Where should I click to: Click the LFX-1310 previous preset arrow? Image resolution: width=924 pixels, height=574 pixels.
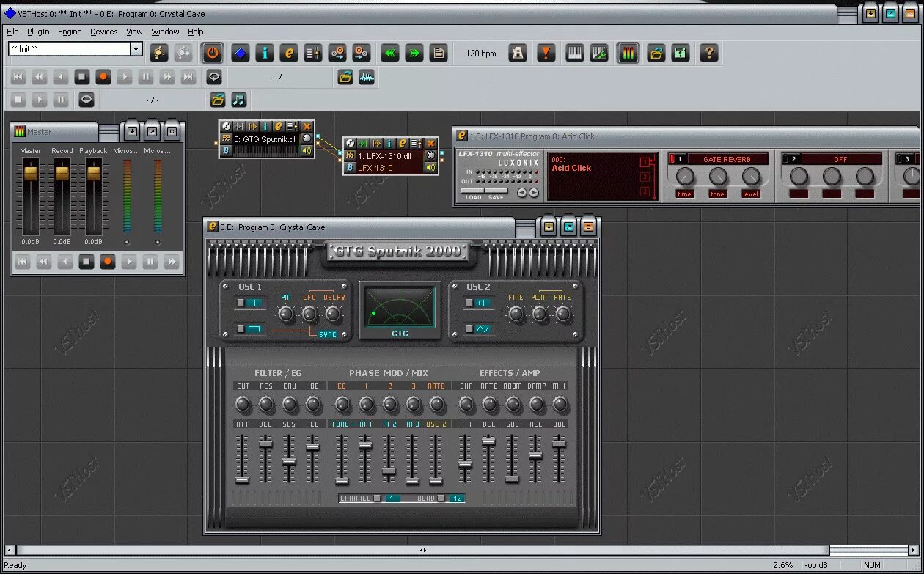tap(521, 193)
